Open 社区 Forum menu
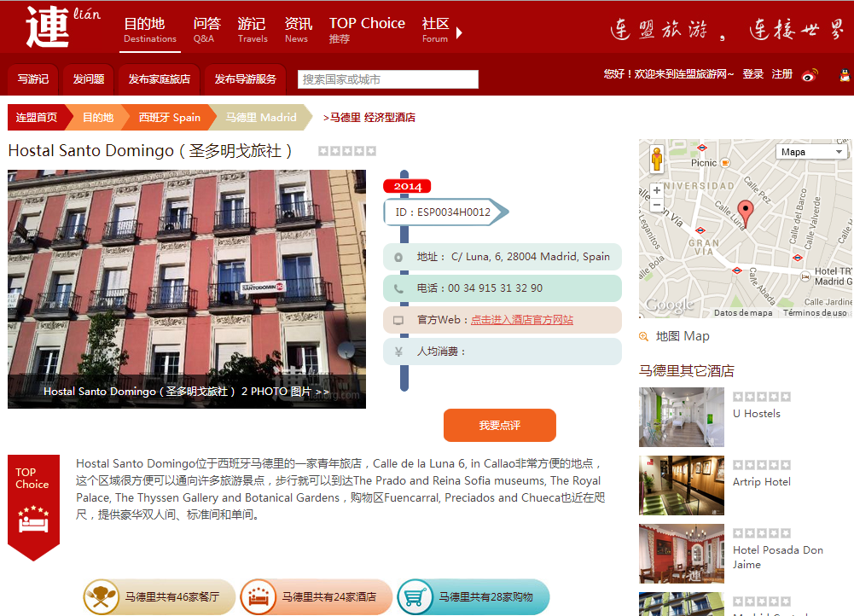 point(435,30)
